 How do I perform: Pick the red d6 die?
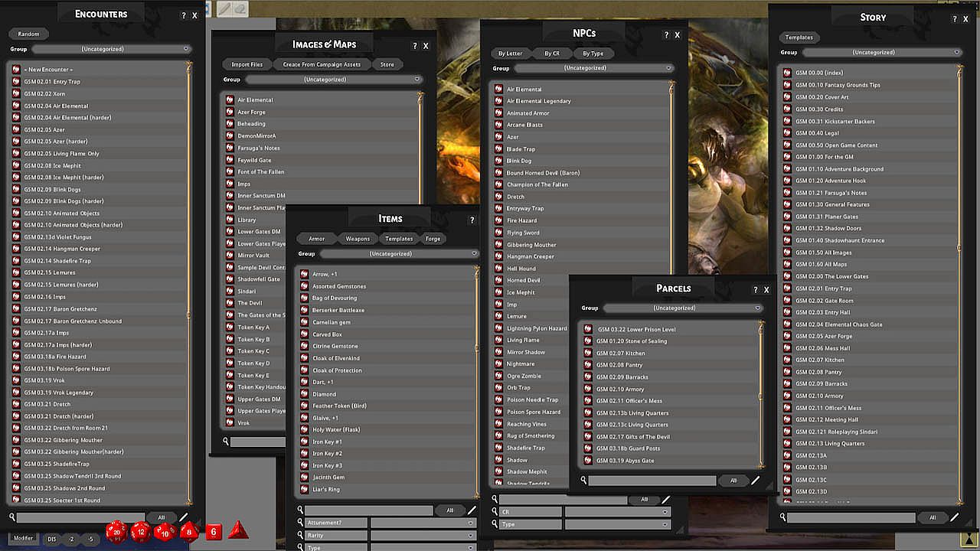pos(214,531)
